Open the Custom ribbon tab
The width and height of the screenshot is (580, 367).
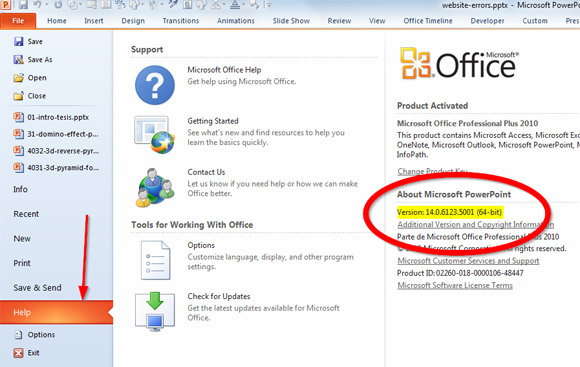535,21
